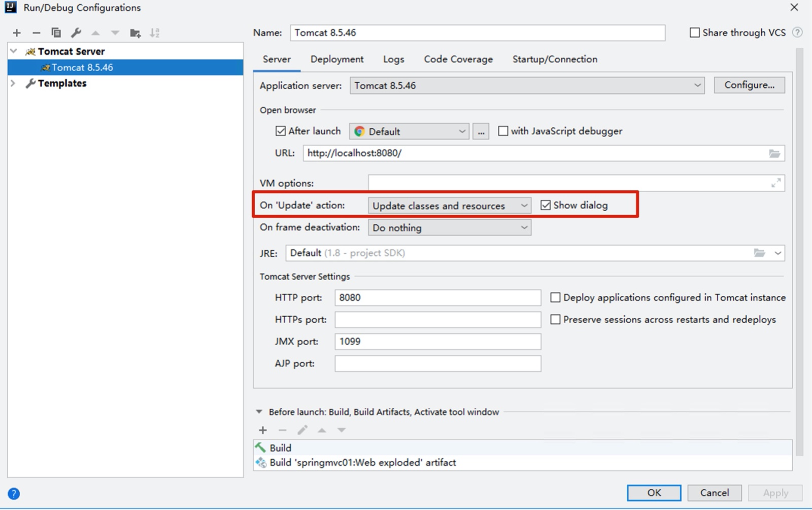Collapse the Before launch section
Image resolution: width=812 pixels, height=510 pixels.
[259, 412]
